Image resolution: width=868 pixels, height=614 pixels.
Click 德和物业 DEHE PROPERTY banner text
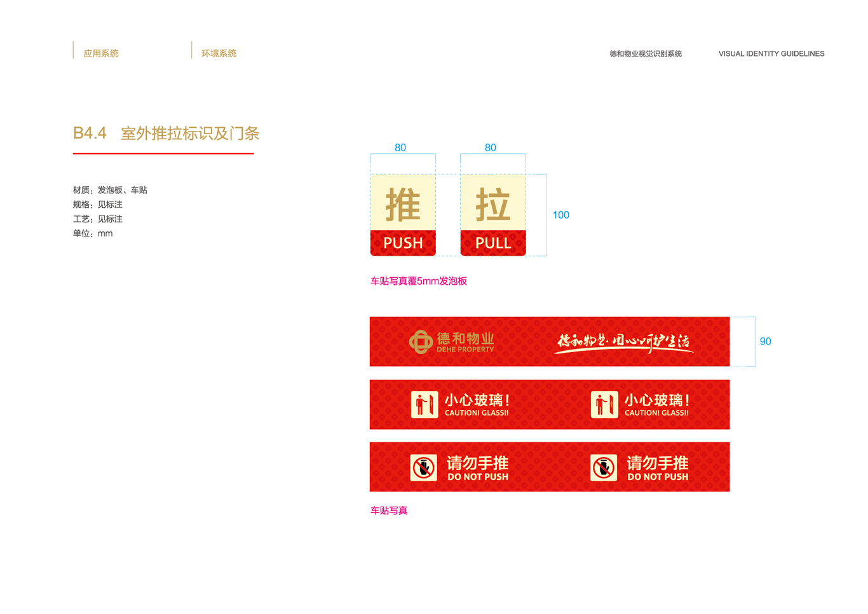tap(465, 342)
